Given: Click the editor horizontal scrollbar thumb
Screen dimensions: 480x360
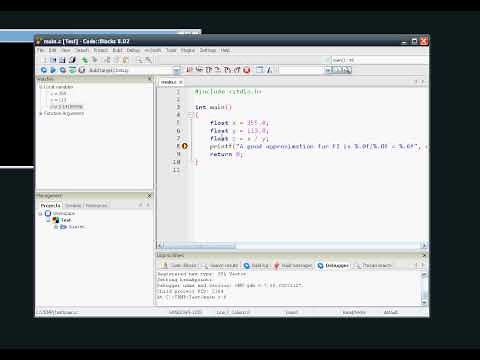Looking at the screenshot, I should [199, 246].
